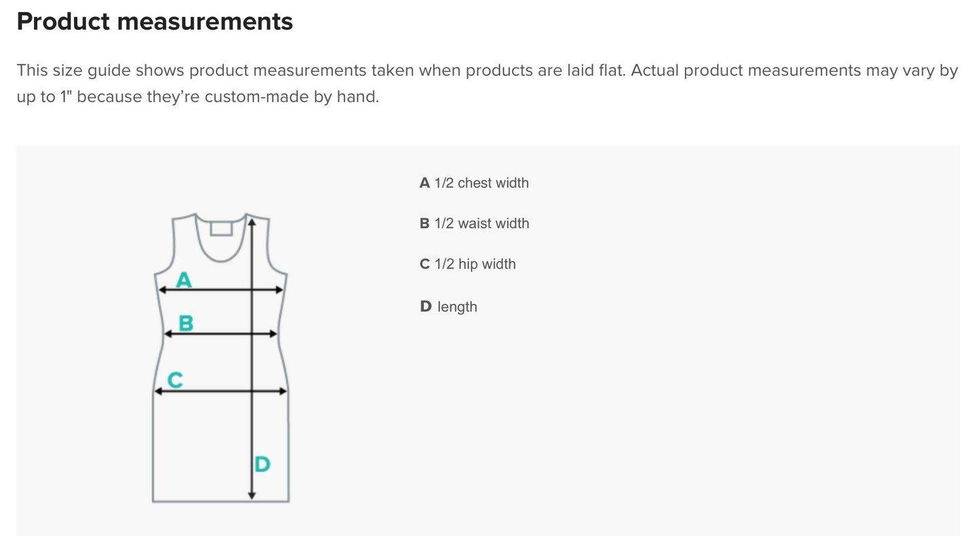Select the "1/2 hip width" legend entry
980x536 pixels.
coord(467,264)
